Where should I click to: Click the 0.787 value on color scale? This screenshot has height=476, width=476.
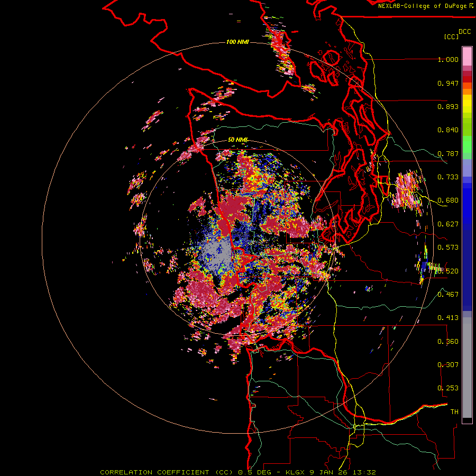tap(448, 153)
